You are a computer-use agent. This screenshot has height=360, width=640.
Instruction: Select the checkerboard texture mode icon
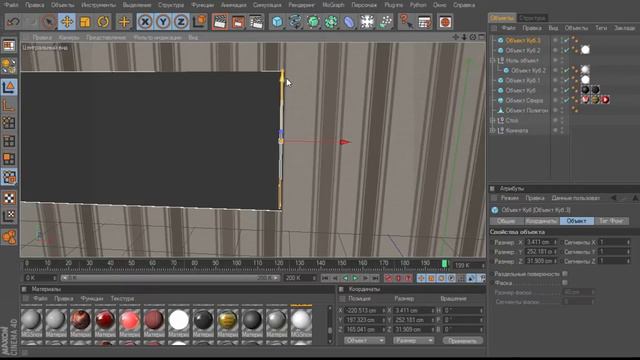coord(9,198)
